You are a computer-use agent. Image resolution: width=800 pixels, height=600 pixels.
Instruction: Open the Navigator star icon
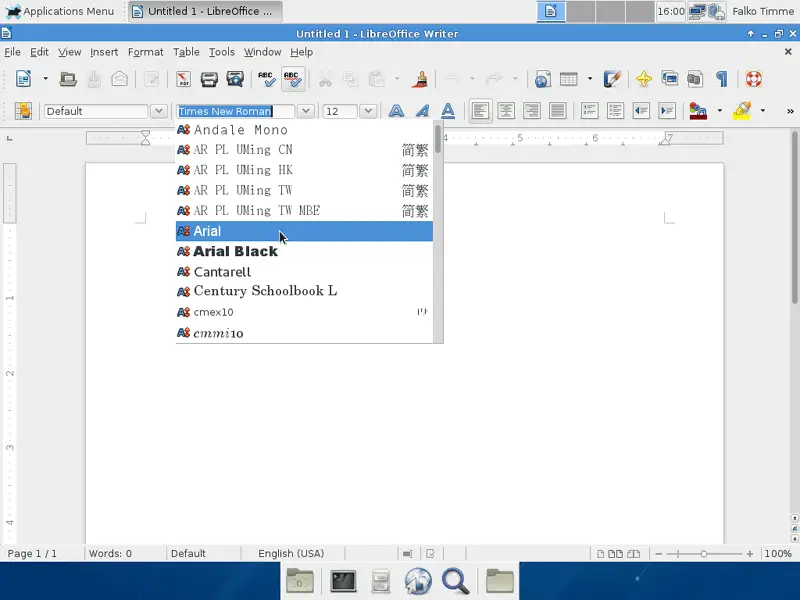[644, 79]
